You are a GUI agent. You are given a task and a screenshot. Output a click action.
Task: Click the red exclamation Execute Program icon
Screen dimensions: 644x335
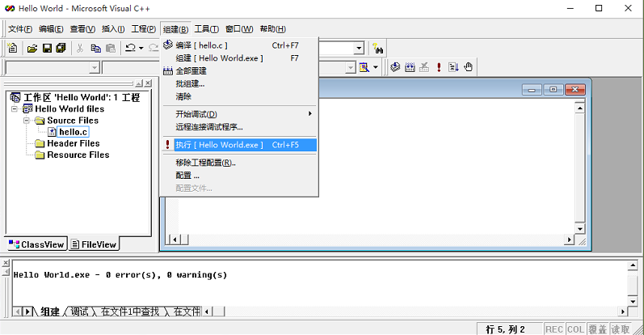click(x=439, y=67)
